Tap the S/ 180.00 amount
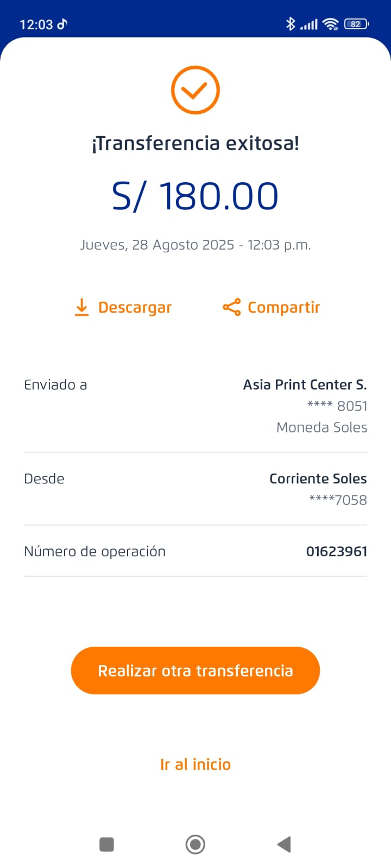Viewport: 391px width, 868px height. pyautogui.click(x=195, y=196)
